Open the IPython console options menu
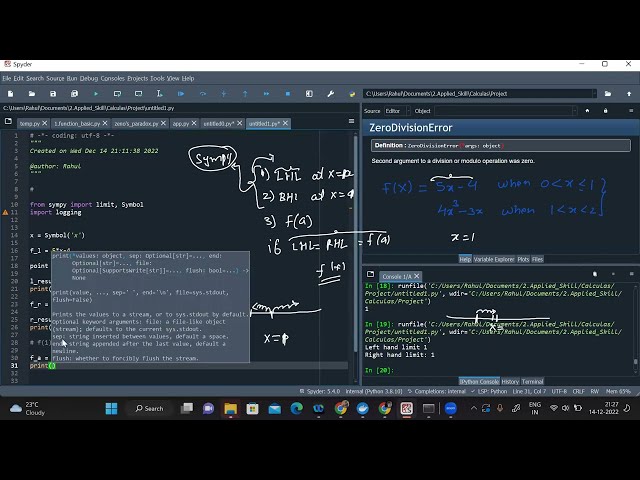 coord(631,274)
